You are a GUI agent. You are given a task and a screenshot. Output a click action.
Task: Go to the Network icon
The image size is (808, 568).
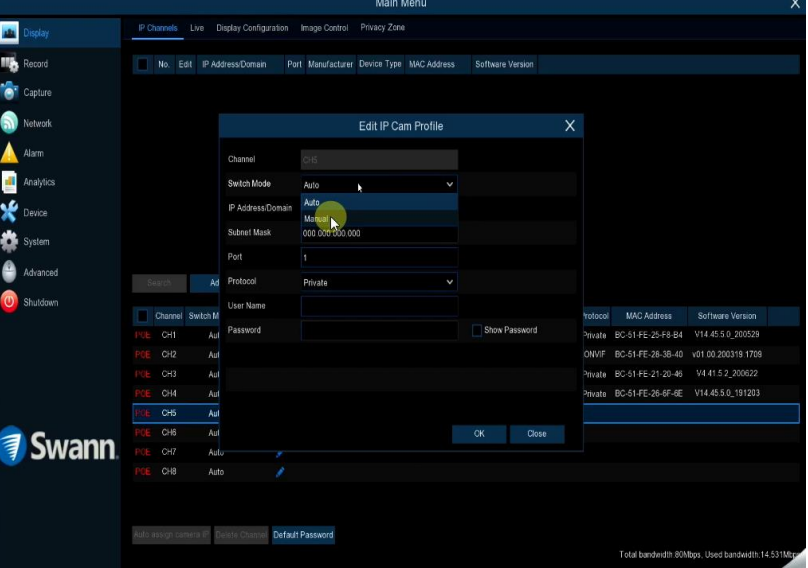[10, 123]
